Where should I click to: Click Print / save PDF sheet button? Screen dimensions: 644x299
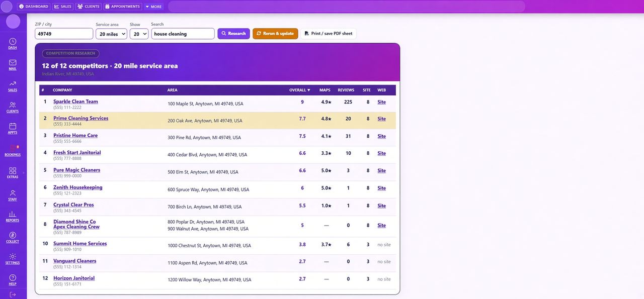[x=329, y=34]
